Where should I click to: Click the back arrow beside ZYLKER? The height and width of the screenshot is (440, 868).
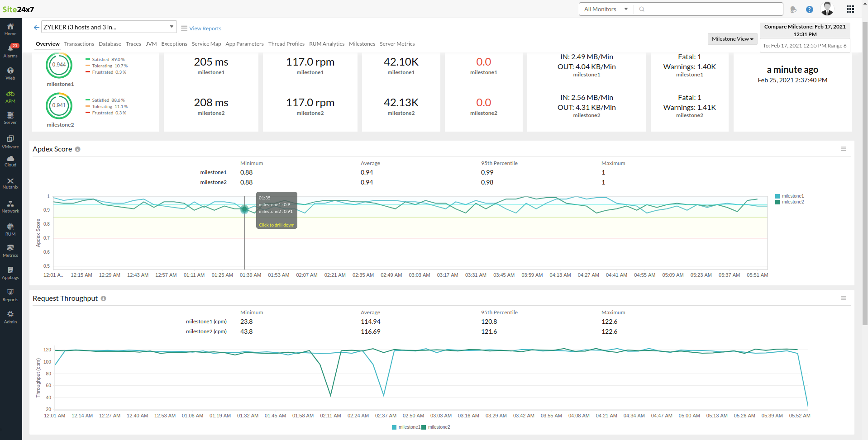coord(36,28)
